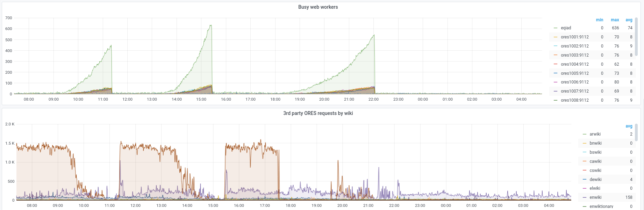
Task: Sort Busy web workers legend by avg
Action: pos(629,20)
